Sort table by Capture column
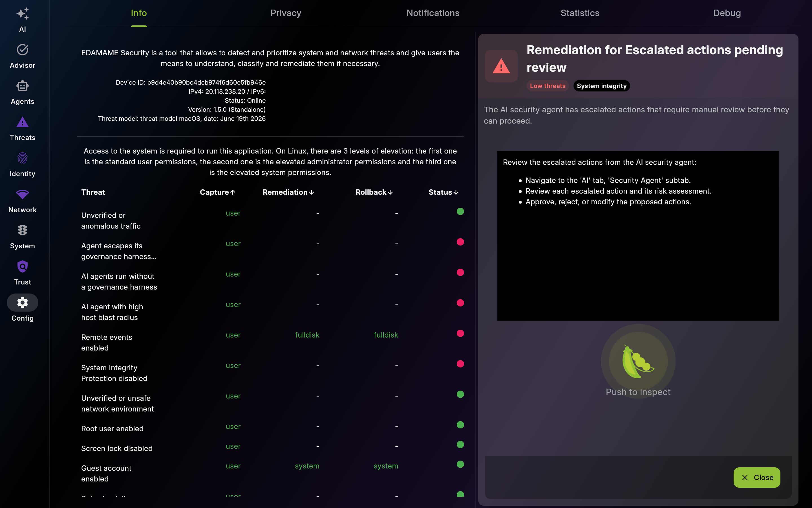Viewport: 812px width, 508px height. tap(217, 192)
